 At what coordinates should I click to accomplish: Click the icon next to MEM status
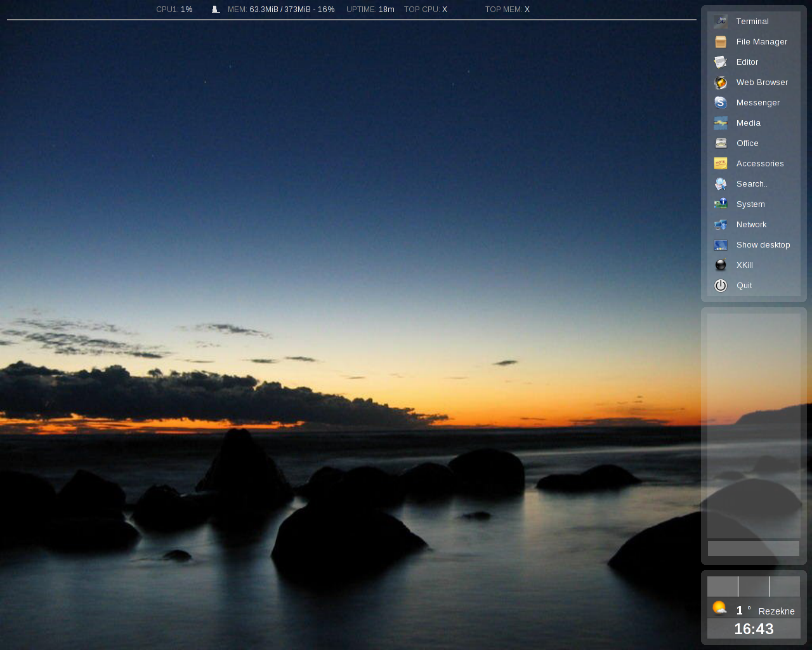coord(216,10)
